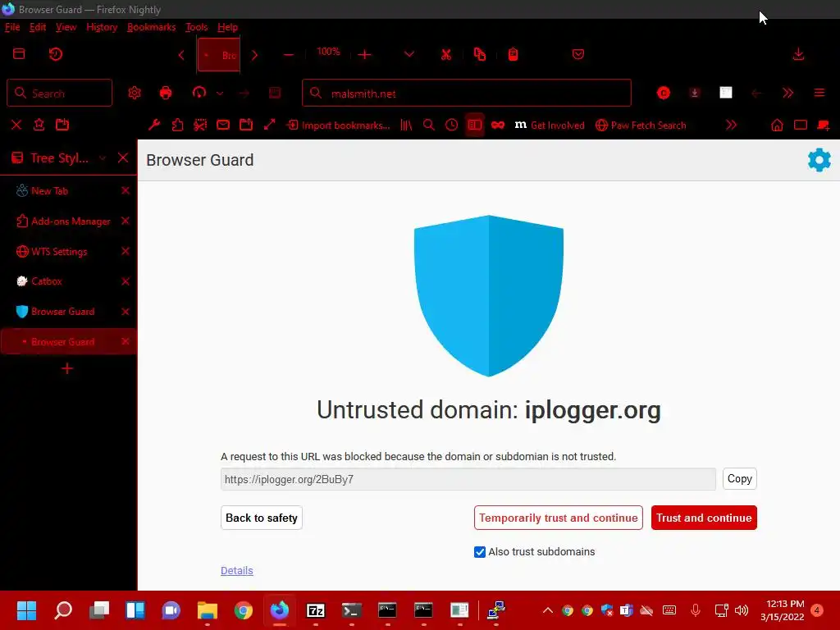Close the Catbox tab

click(126, 281)
